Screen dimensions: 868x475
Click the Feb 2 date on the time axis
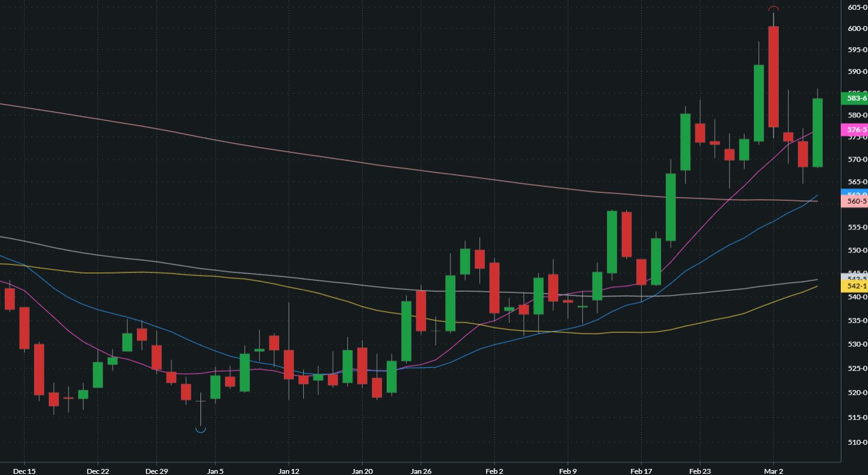pos(495,470)
